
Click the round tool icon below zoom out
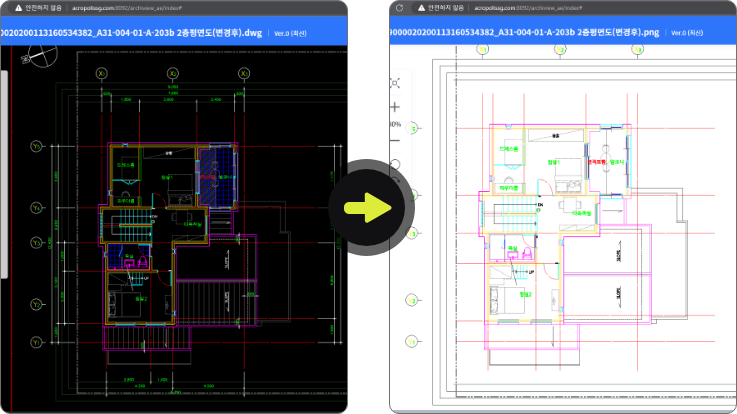[395, 163]
